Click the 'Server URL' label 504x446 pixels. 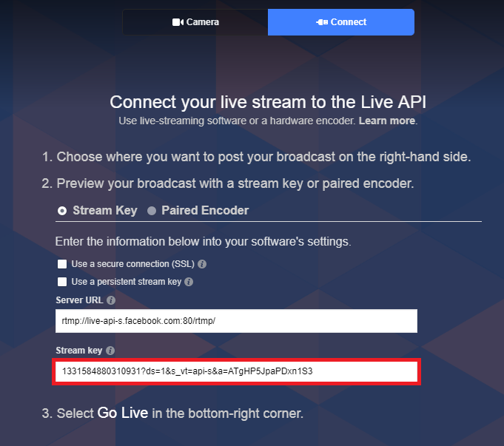coord(79,300)
